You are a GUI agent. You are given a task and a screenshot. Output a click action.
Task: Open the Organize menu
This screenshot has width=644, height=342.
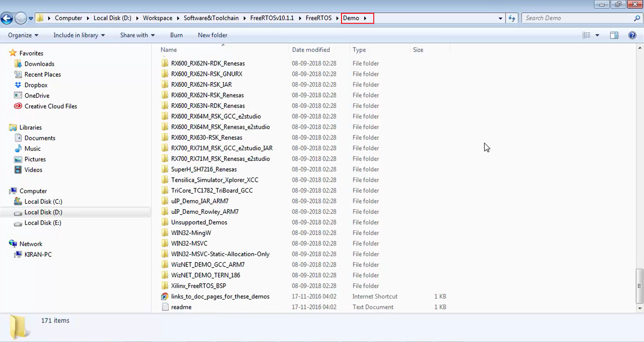coord(23,35)
